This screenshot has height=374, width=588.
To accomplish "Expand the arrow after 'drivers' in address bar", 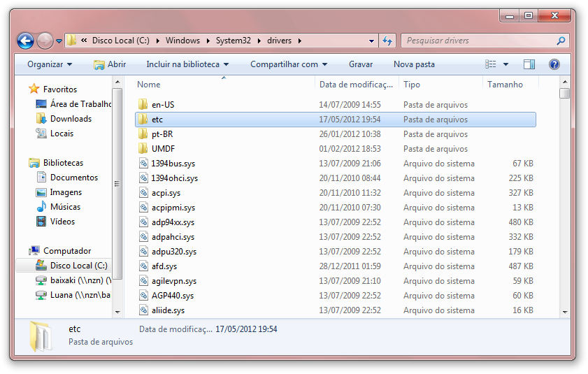I will click(x=300, y=41).
